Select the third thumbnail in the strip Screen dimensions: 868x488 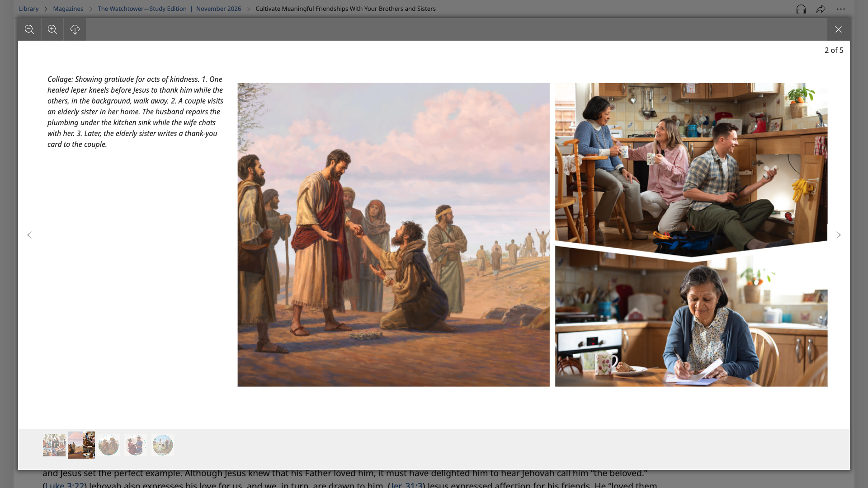click(x=108, y=445)
